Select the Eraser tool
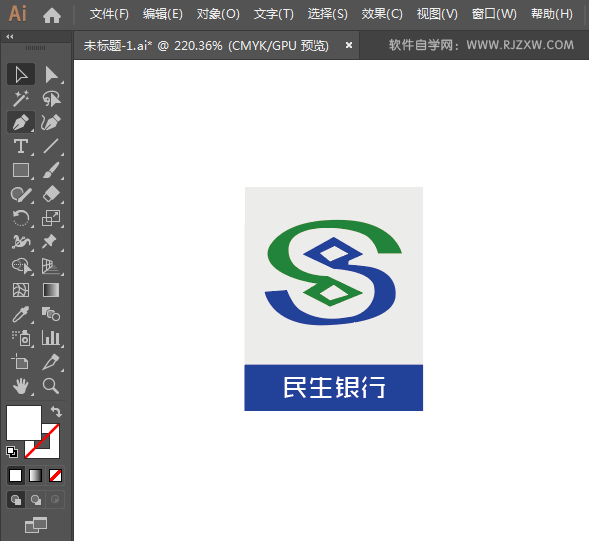This screenshot has width=589, height=541. (x=51, y=194)
